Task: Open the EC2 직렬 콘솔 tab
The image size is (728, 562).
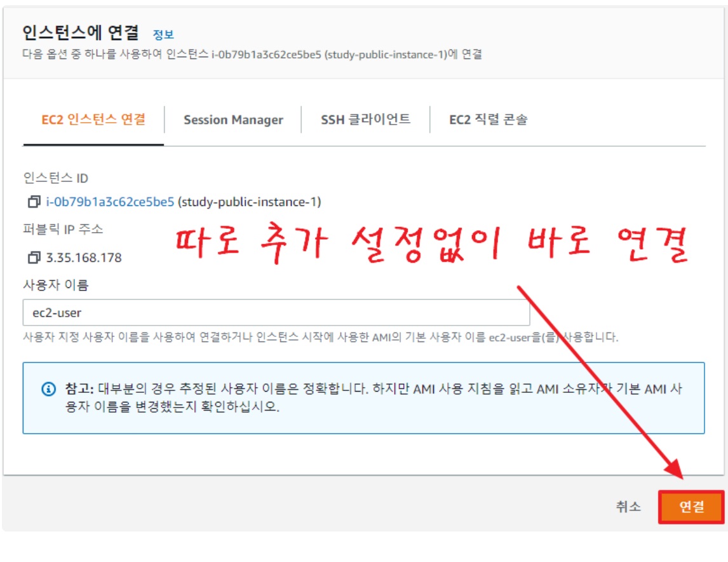Action: pos(488,120)
